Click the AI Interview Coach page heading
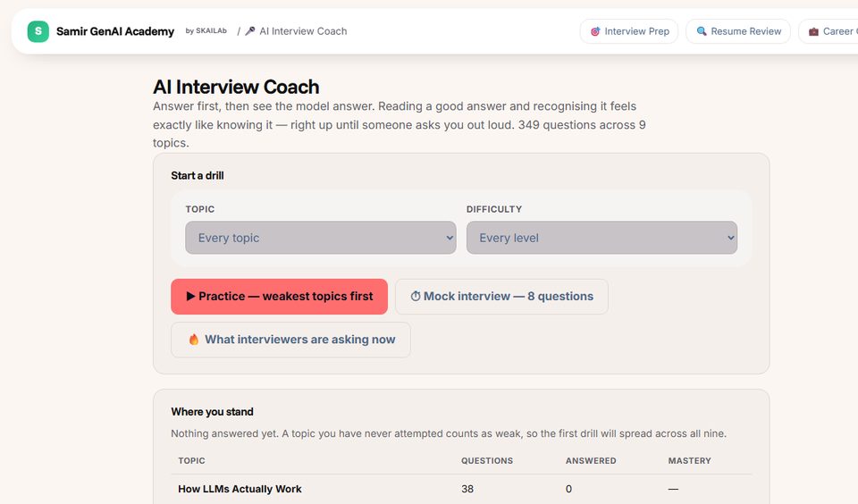The height and width of the screenshot is (504, 858). 236,87
